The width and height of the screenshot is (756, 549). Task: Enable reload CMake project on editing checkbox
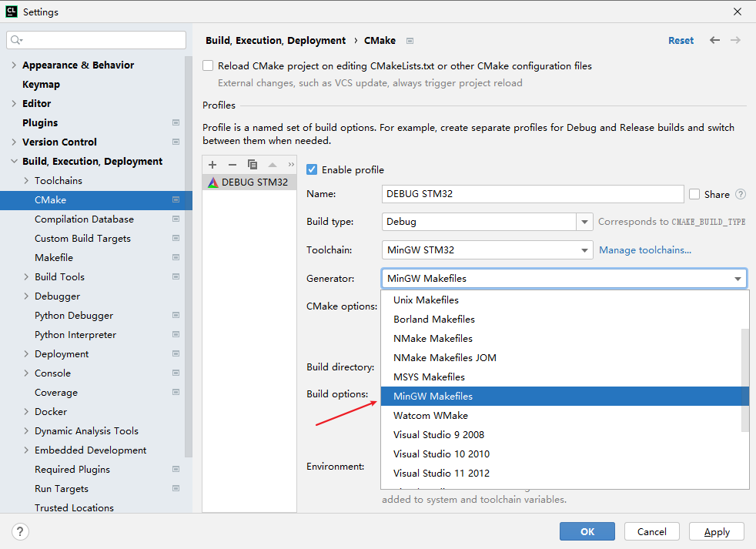pyautogui.click(x=208, y=65)
